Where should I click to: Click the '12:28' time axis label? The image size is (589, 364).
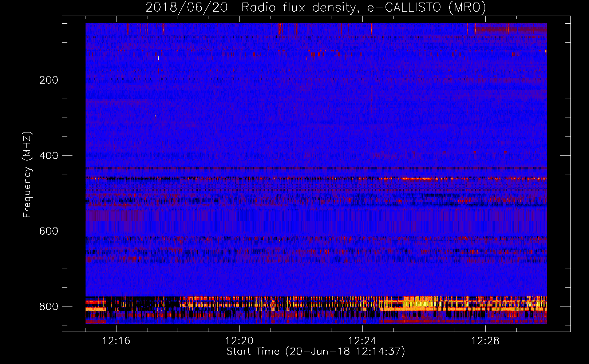[x=485, y=341]
